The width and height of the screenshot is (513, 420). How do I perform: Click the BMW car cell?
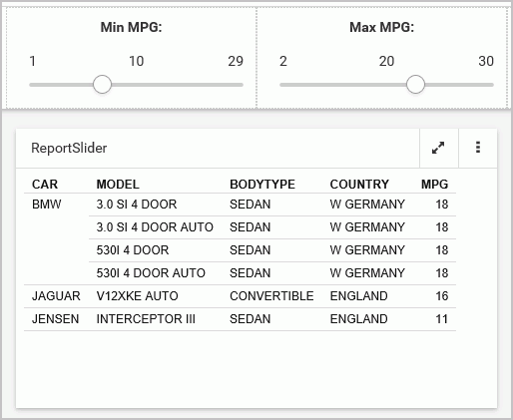point(47,205)
